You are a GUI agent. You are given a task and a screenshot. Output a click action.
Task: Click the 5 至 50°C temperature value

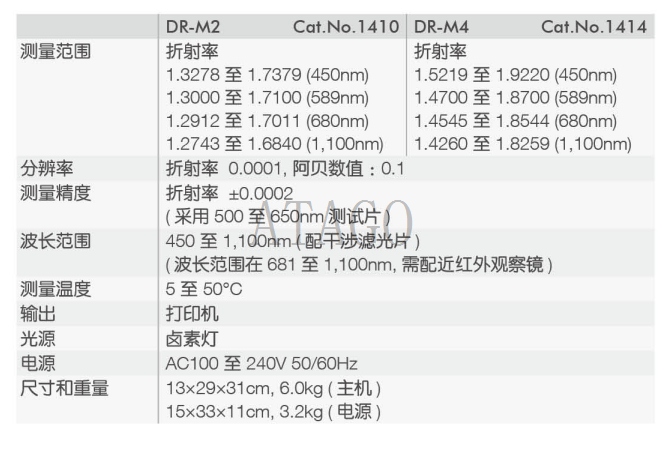(x=204, y=289)
